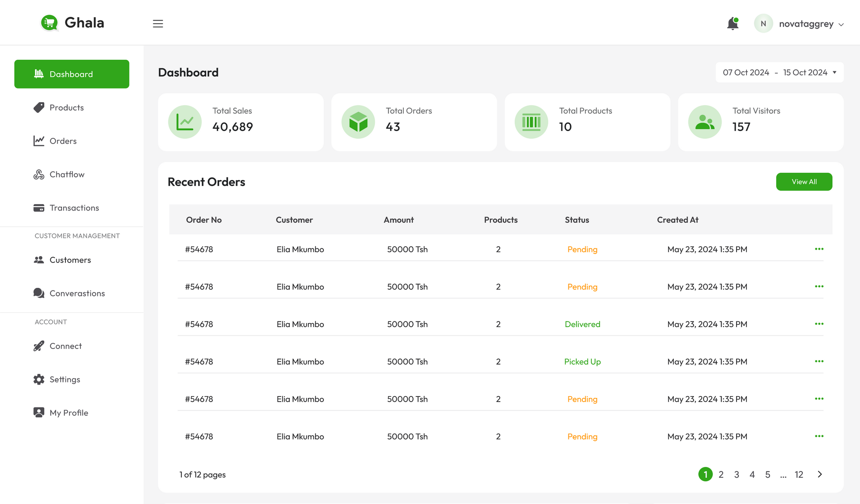Click the Conversations chat bubble icon
Image resolution: width=860 pixels, height=504 pixels.
(x=38, y=293)
